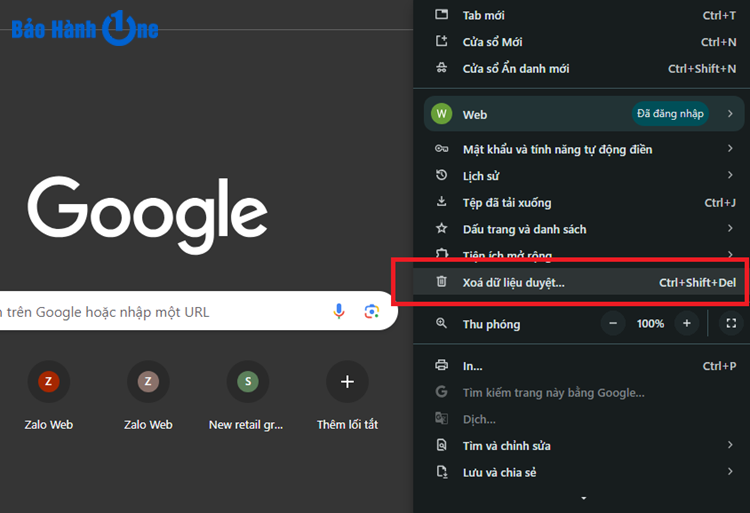
Task: Open a new tab via Tab mới
Action: point(581,15)
